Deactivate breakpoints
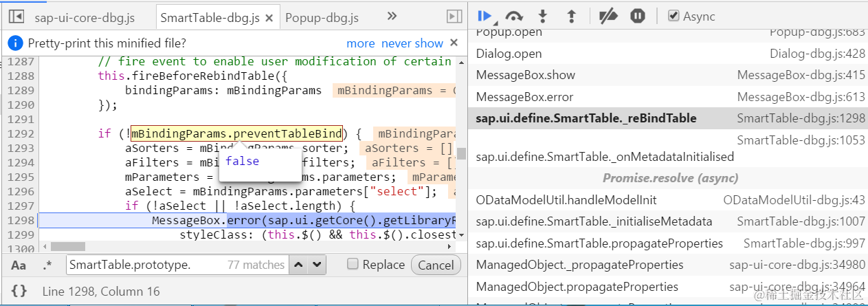This screenshot has height=306, width=868. coord(608,16)
